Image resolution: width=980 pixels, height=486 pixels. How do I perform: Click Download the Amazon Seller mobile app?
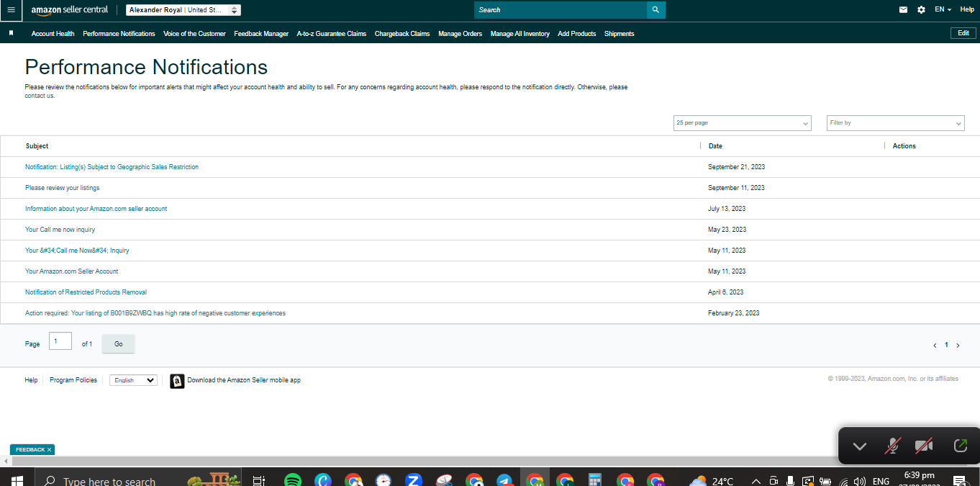244,380
